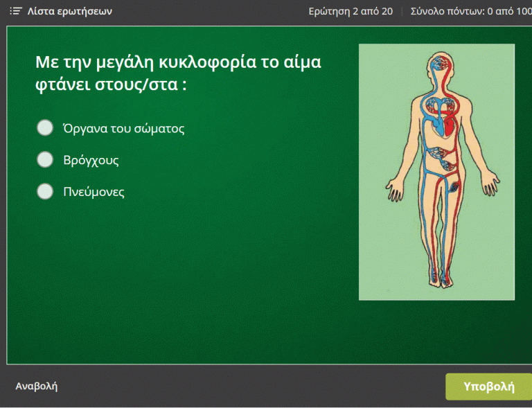The width and height of the screenshot is (532, 408).
Task: Click the brain in the body diagram
Action: coord(438,65)
